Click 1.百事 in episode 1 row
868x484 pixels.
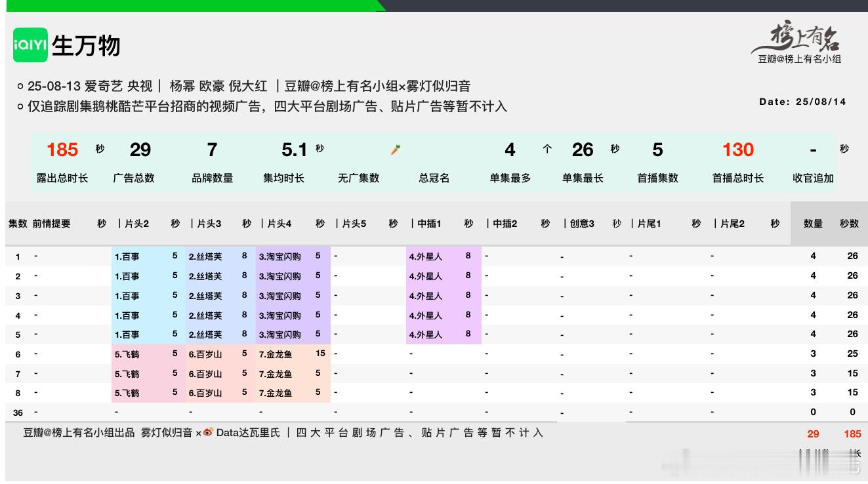click(127, 257)
